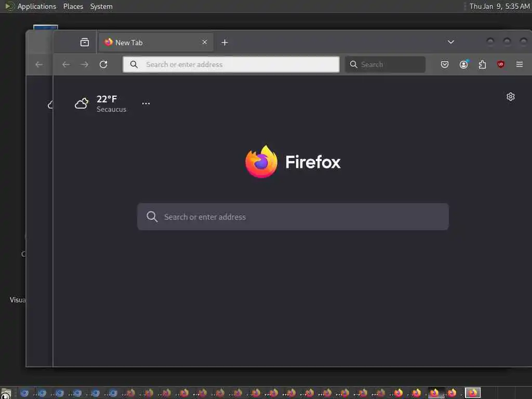Focus the separate Search box in the toolbar

385,64
